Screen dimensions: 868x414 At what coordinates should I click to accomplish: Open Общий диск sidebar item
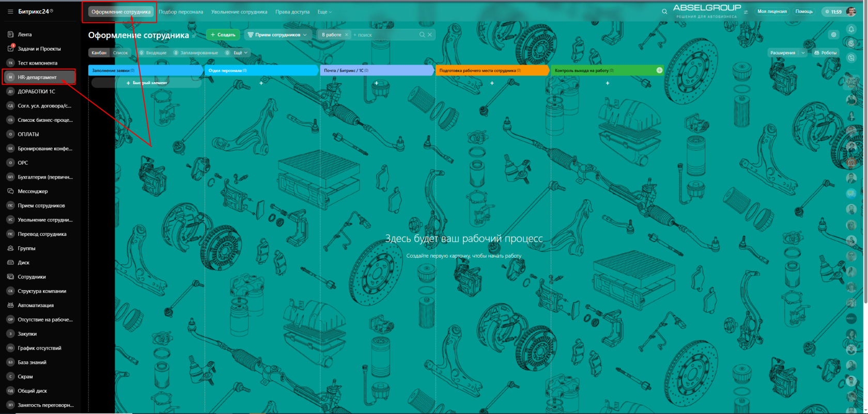33,391
